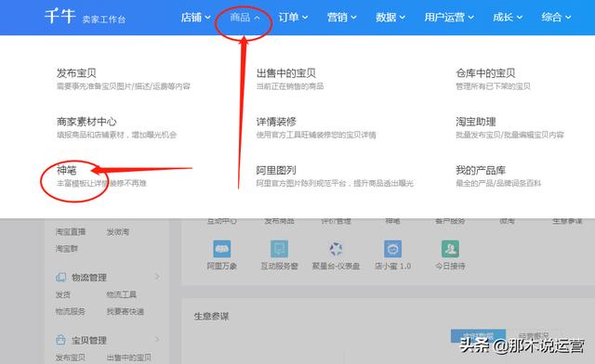Open 神笔 from the 商品 menu

point(66,170)
